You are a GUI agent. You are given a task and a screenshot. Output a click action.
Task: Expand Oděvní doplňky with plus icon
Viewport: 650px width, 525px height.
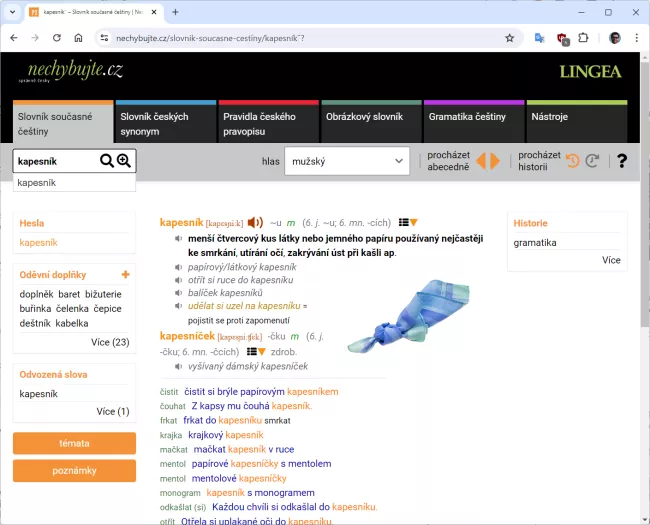click(x=125, y=274)
